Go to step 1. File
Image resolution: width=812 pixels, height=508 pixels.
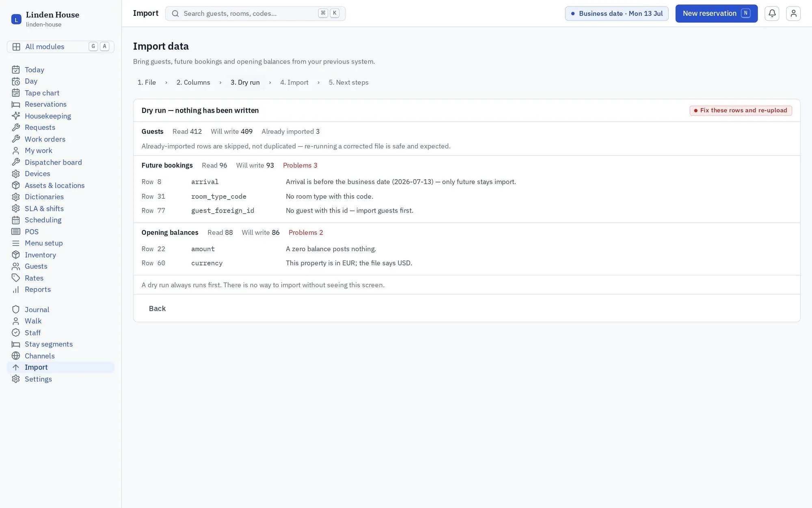click(x=147, y=82)
